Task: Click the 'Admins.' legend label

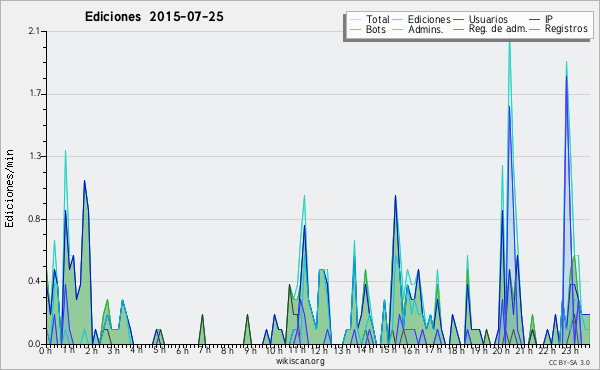Action: tap(426, 29)
